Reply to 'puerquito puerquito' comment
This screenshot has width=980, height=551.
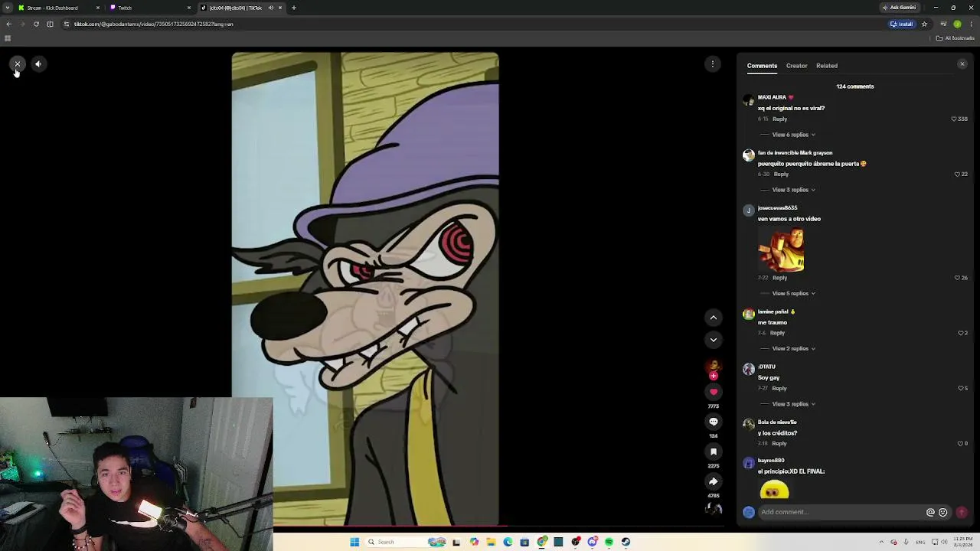(x=781, y=174)
